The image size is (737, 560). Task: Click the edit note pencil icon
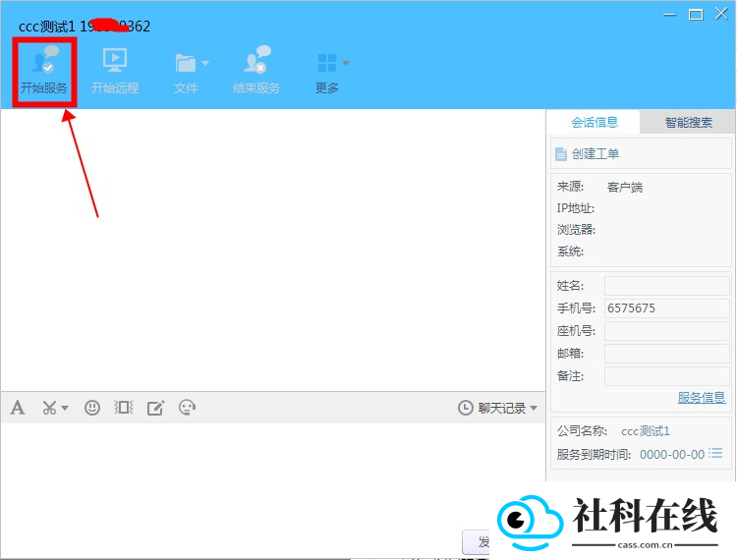pyautogui.click(x=155, y=408)
